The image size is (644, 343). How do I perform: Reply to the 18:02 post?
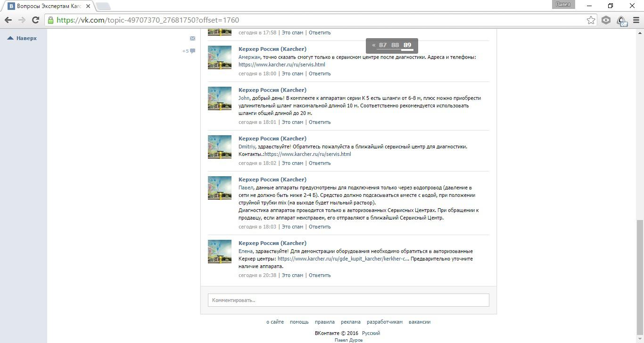point(320,163)
